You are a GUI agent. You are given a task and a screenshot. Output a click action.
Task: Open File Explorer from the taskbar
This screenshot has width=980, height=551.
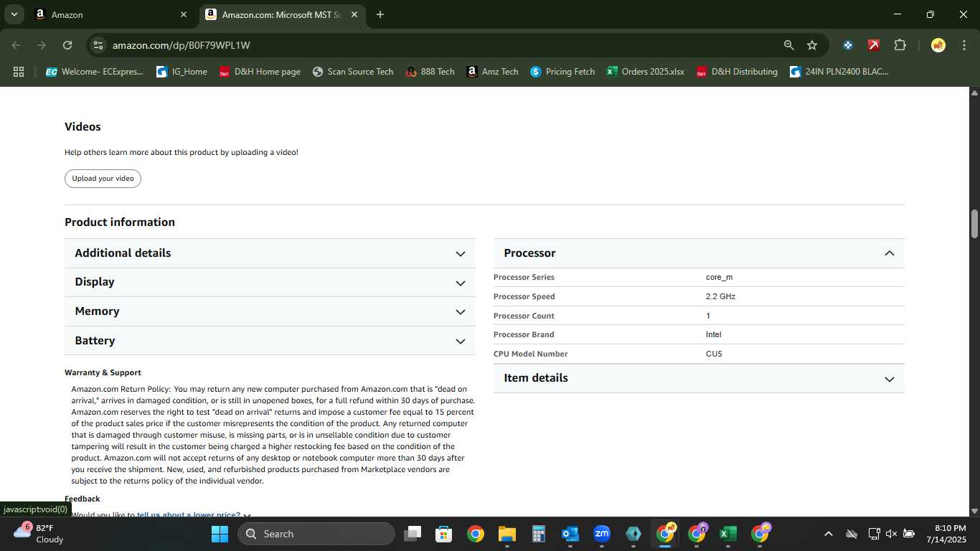pyautogui.click(x=507, y=534)
